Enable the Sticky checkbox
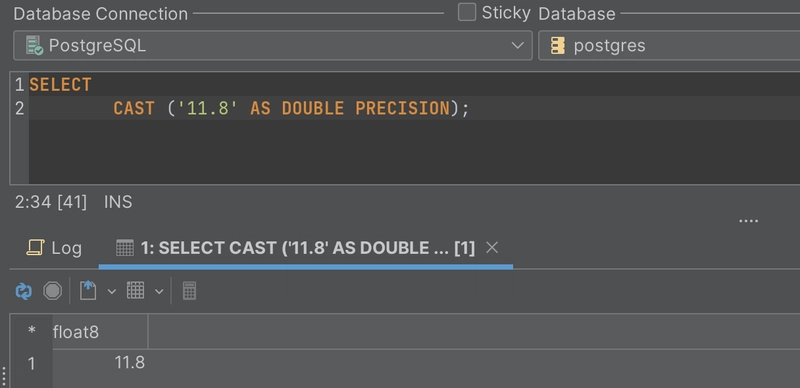The image size is (800, 388). click(x=466, y=12)
